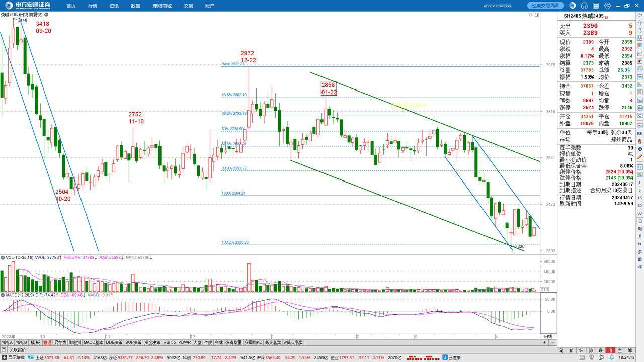
Task: Click the round blue logo icon beside 经典交易界面
Action: click(572, 6)
